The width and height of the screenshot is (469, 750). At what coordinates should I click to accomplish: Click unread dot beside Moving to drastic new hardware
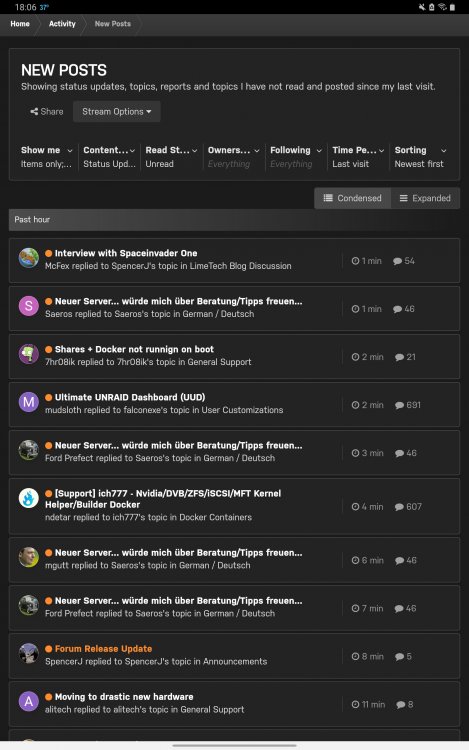(49, 696)
